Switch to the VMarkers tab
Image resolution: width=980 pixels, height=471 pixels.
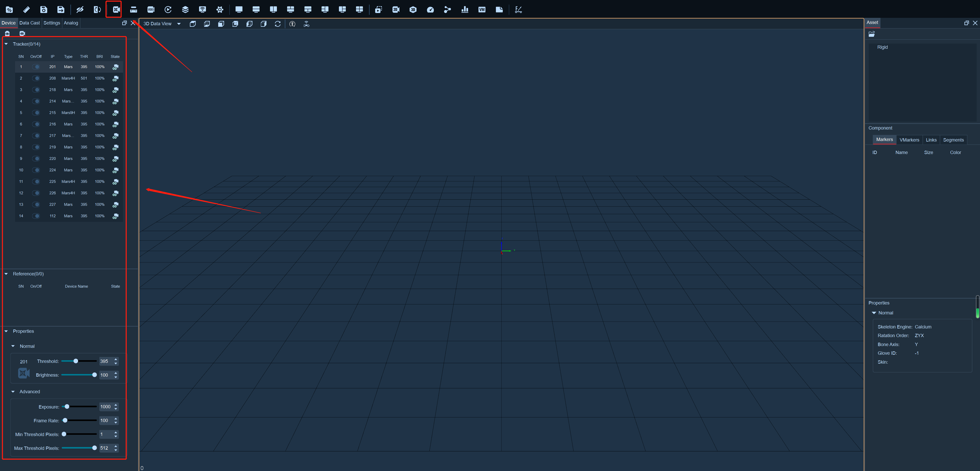click(x=909, y=140)
